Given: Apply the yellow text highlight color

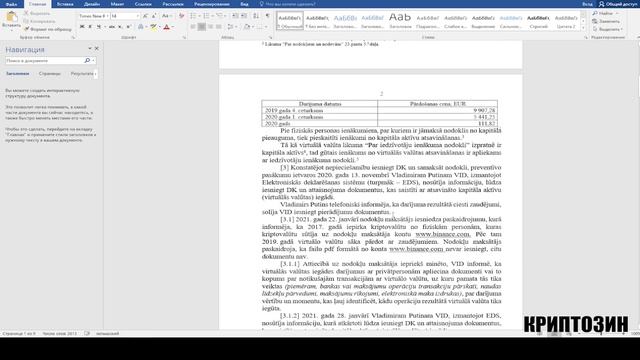Looking at the screenshot, I should point(153,27).
